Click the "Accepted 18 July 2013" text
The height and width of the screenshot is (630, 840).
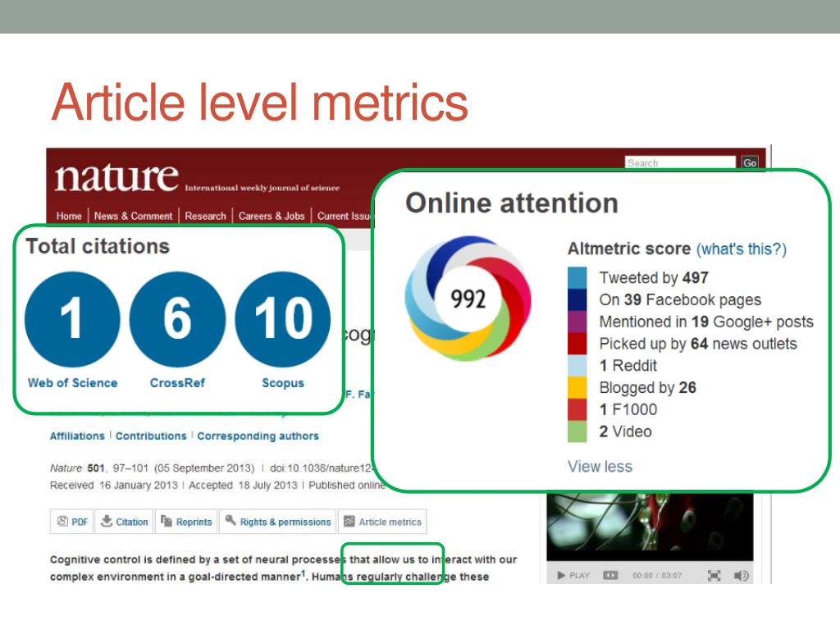click(243, 486)
